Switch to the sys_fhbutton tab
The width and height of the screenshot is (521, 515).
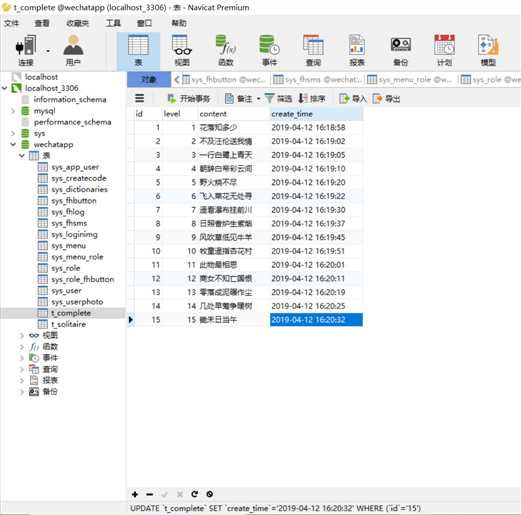(x=225, y=80)
